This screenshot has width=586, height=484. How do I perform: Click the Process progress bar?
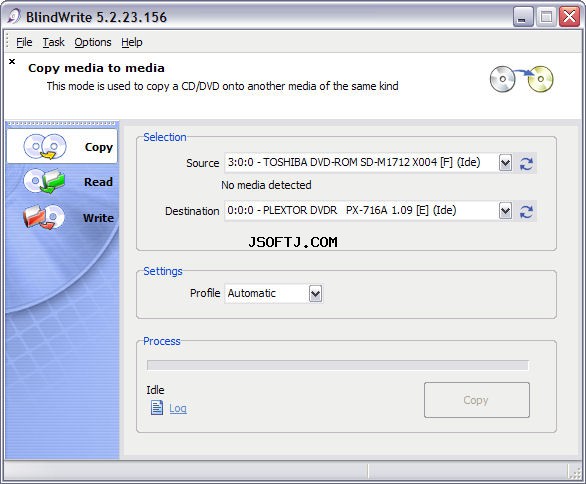click(337, 365)
